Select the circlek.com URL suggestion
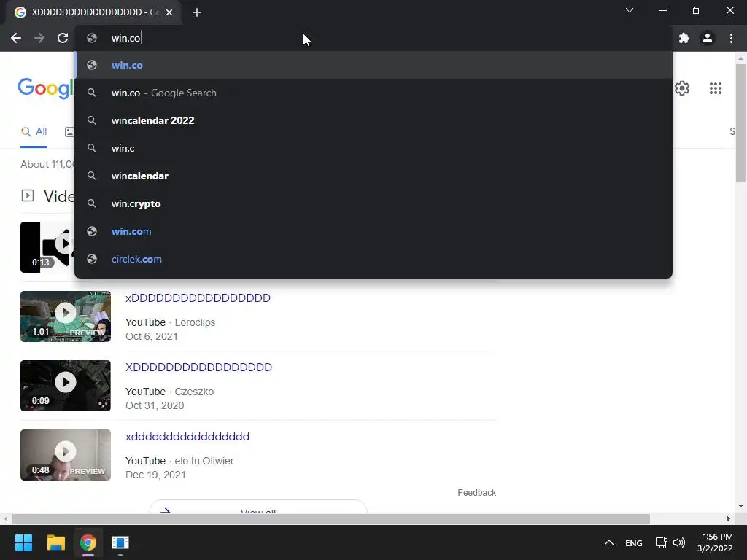This screenshot has width=747, height=560. 373,259
